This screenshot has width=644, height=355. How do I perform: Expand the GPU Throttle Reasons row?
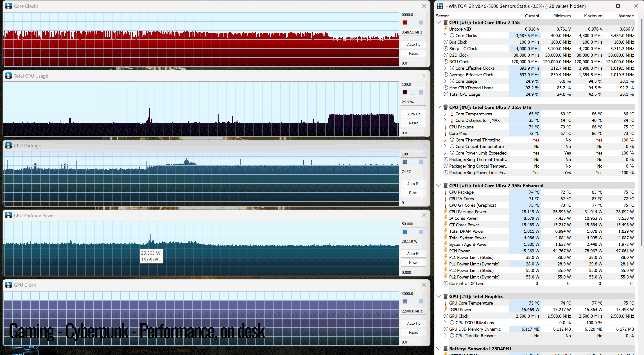(445, 335)
